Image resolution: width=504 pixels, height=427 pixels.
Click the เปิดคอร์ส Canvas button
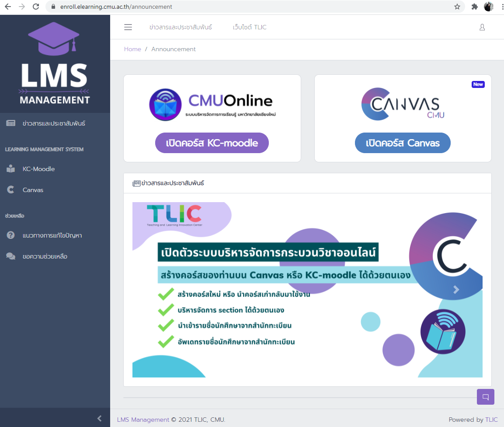pyautogui.click(x=403, y=143)
